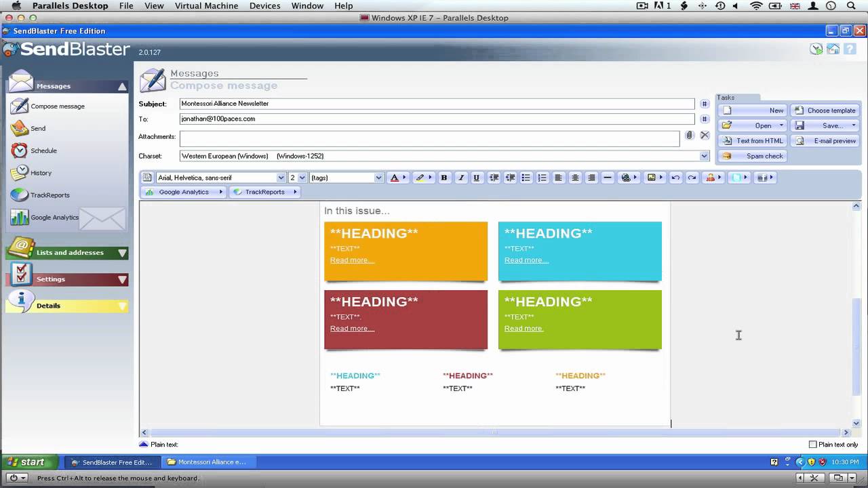
Task: Remove attachment with the X icon
Action: point(705,136)
